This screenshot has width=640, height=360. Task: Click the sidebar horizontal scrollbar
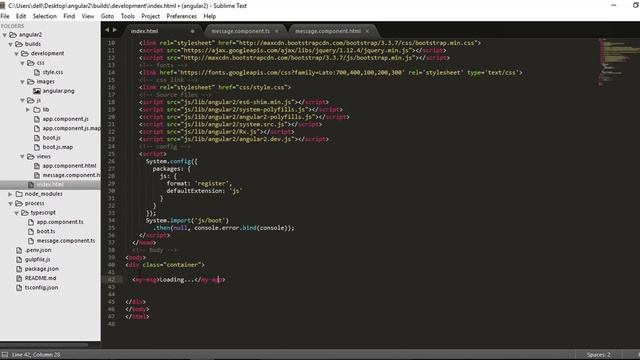click(x=44, y=345)
